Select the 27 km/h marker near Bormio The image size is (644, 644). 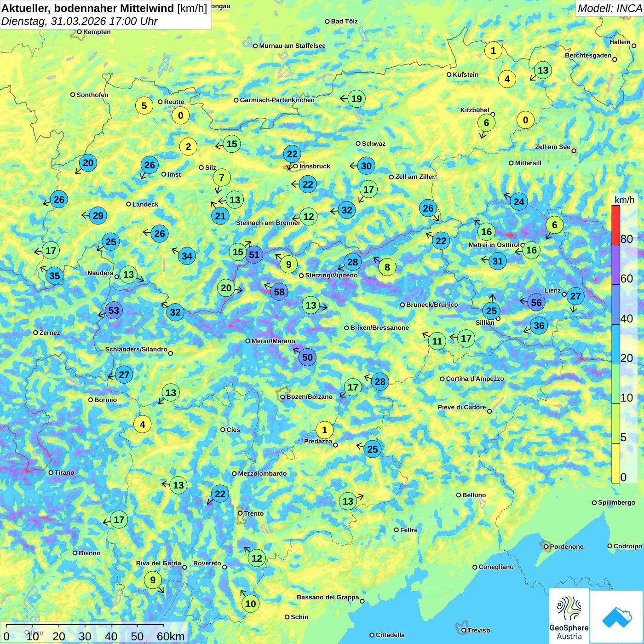pyautogui.click(x=124, y=374)
